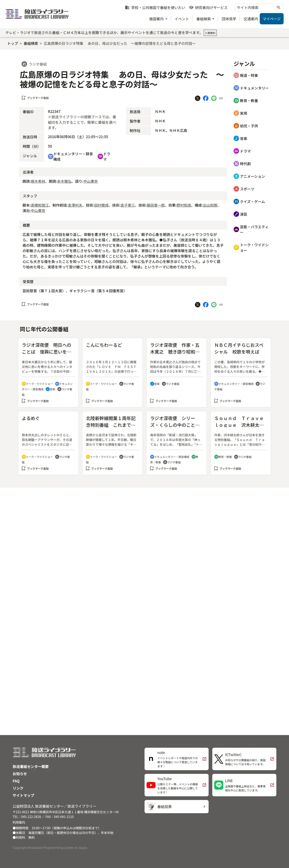Select the アニメーション genre icon
The image size is (289, 868).
point(236,177)
